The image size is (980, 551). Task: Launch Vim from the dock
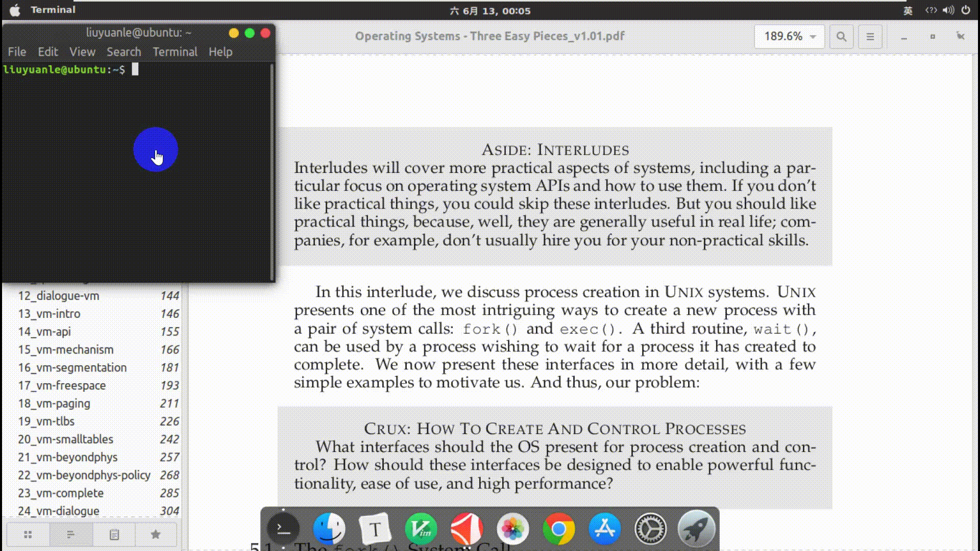click(x=421, y=529)
